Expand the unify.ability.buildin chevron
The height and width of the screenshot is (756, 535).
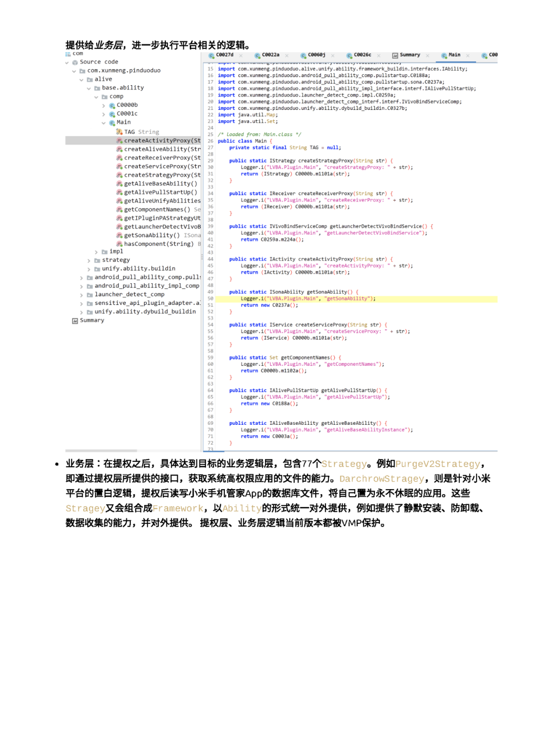coord(89,269)
